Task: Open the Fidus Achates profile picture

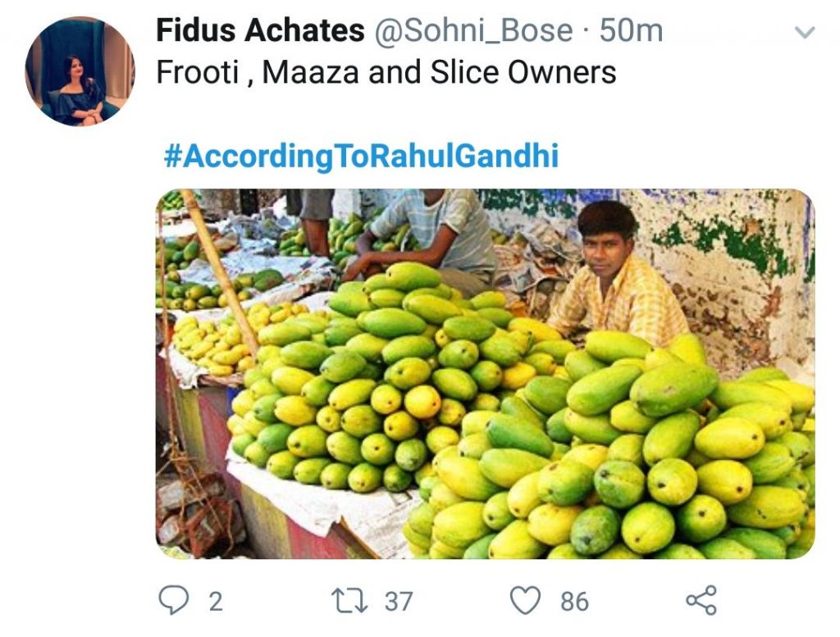Action: coord(80,71)
